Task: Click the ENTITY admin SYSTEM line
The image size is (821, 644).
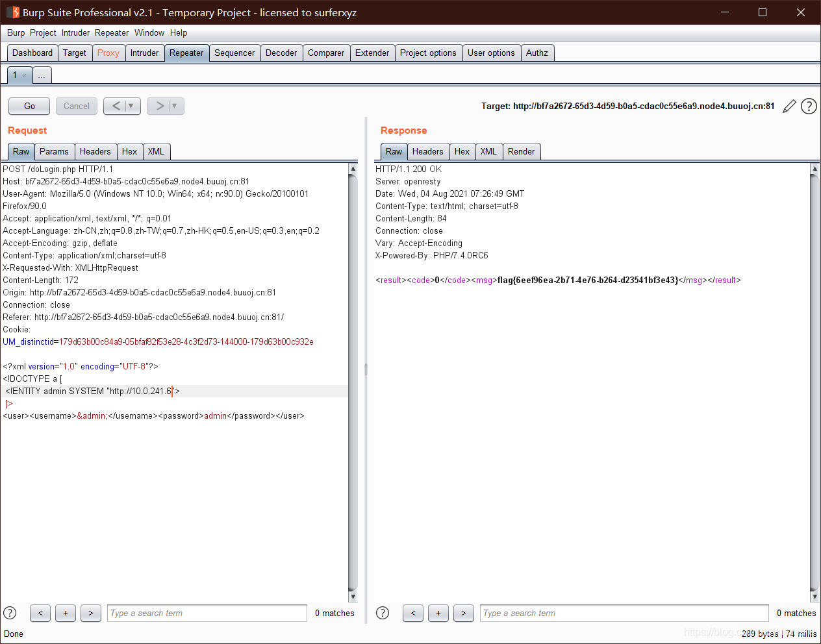Action: 92,391
